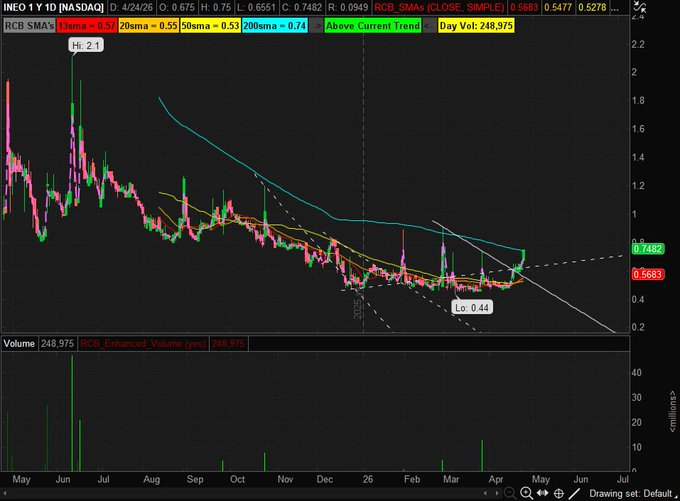Click the R: 0.0949 range value
680x501 pixels.
coord(348,7)
